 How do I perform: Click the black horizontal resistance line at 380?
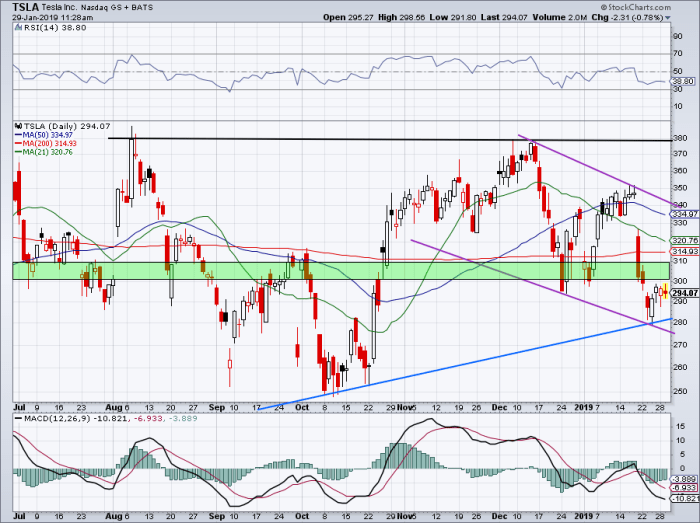tap(389, 139)
